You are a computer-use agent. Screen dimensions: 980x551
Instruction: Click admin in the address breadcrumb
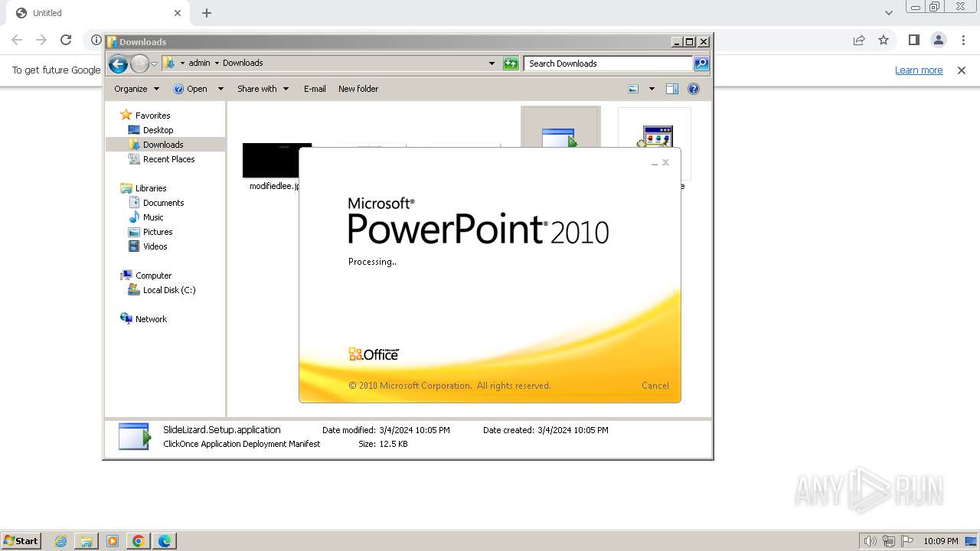pyautogui.click(x=199, y=64)
